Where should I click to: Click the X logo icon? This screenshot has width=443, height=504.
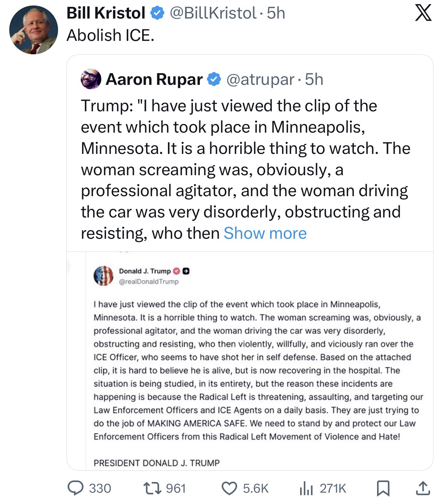coord(423,14)
